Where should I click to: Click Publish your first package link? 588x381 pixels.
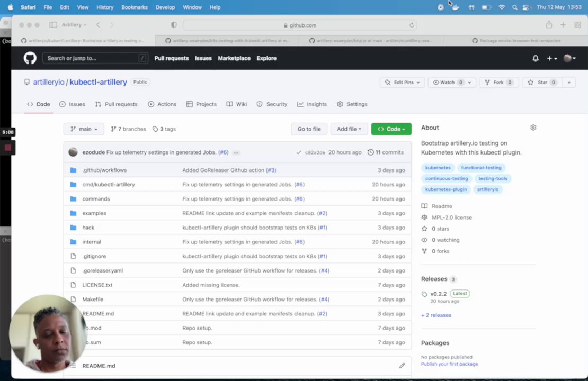pos(449,364)
